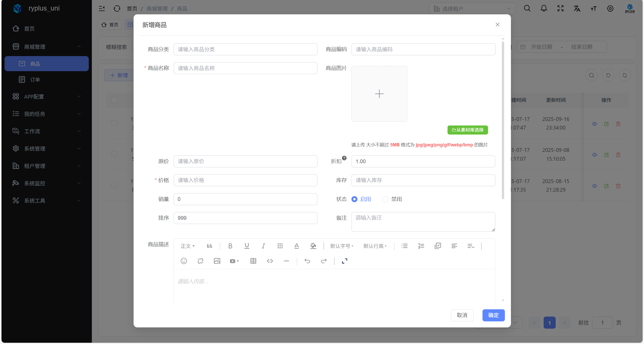The width and height of the screenshot is (644, 344).
Task: Click the underline formatting icon
Action: pos(247,246)
